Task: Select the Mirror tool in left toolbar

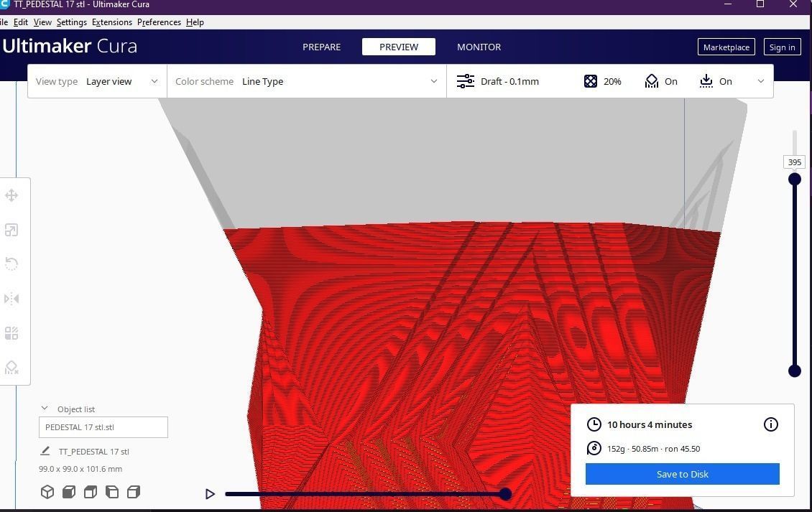Action: click(x=11, y=299)
